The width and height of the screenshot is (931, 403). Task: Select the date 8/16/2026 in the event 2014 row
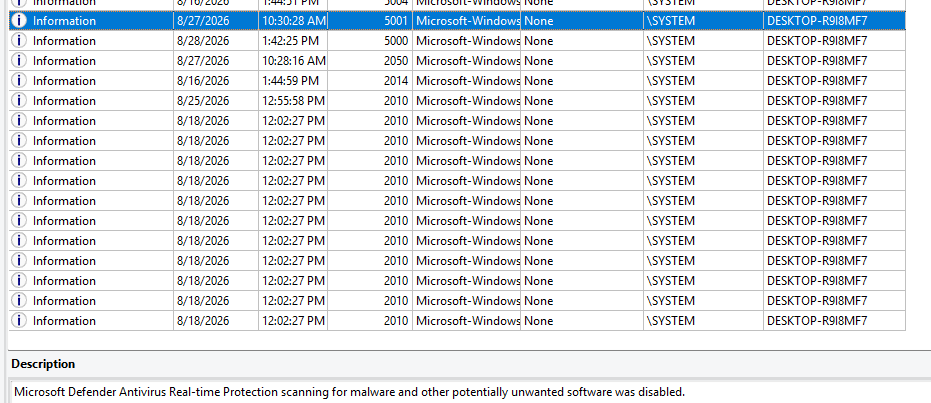(202, 81)
